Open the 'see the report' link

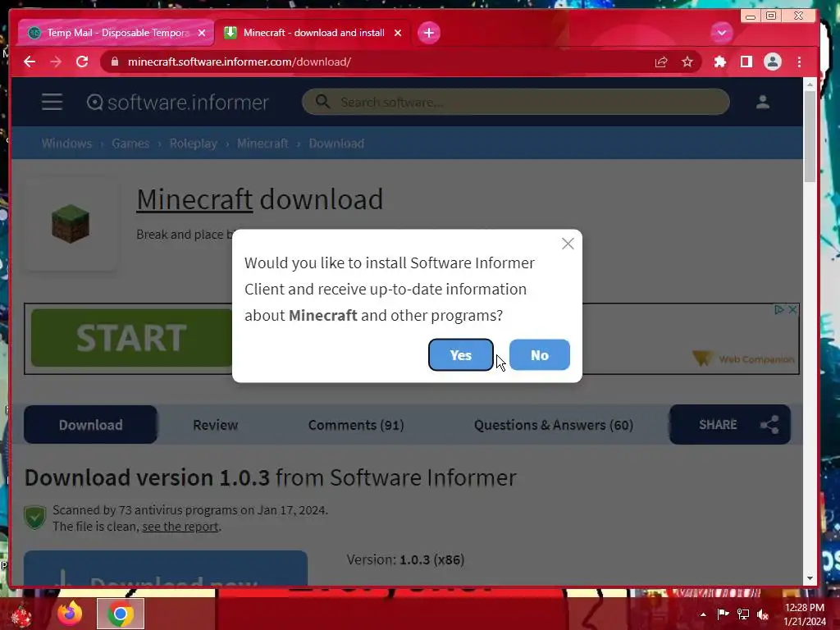click(180, 527)
